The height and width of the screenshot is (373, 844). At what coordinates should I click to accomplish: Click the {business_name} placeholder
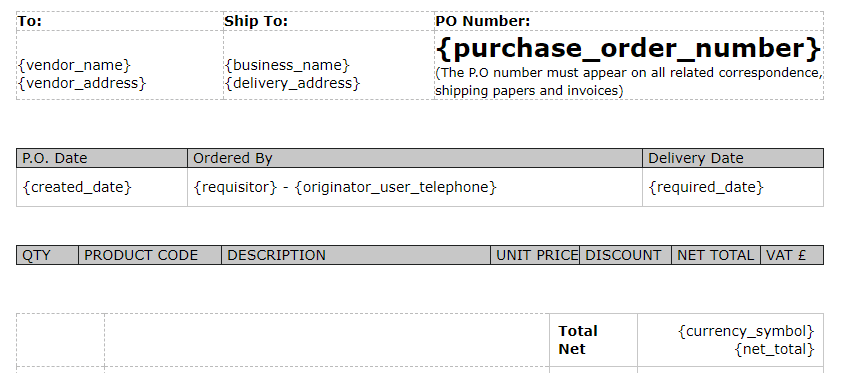pyautogui.click(x=287, y=65)
